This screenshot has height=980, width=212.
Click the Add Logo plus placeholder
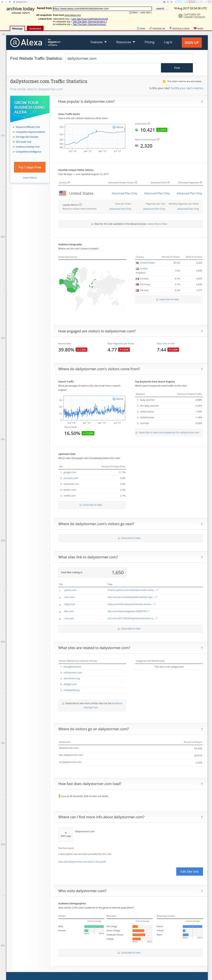tap(65, 834)
